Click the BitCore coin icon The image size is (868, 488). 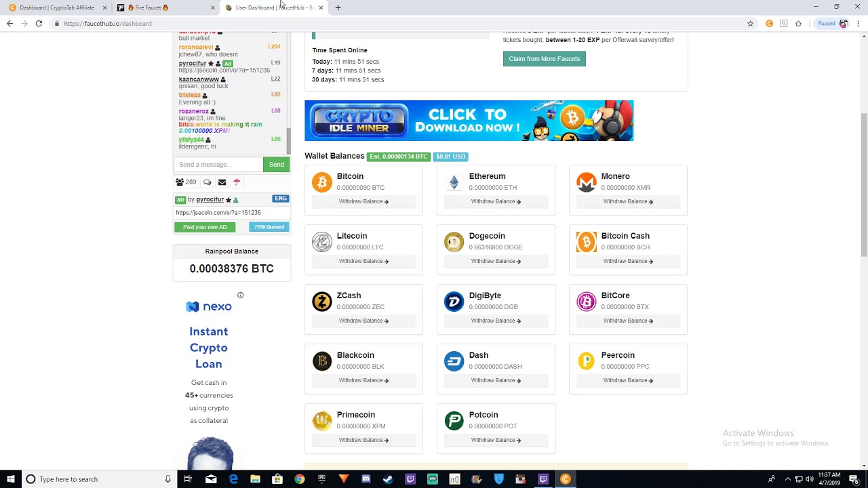(x=587, y=302)
